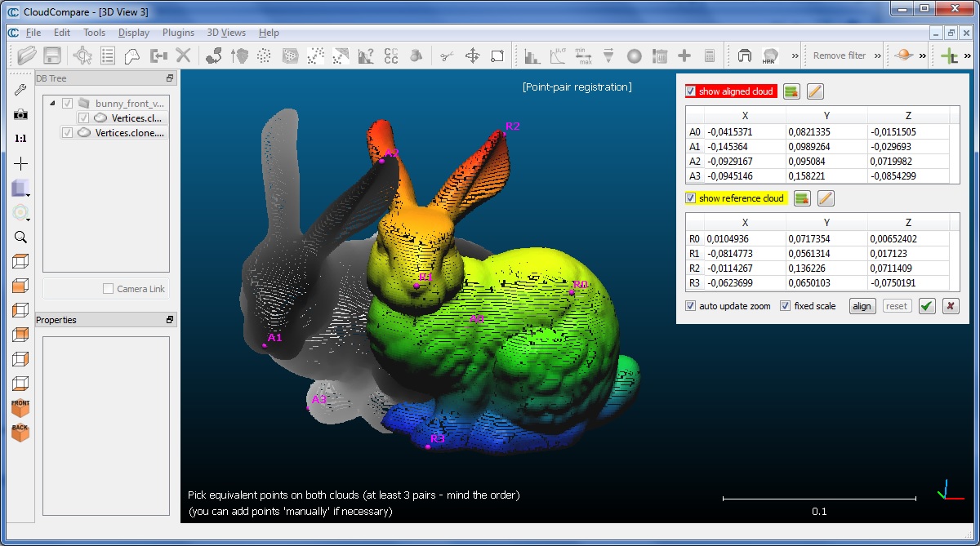980x546 pixels.
Task: Click the shader toolbar overflow chevron
Action: (x=922, y=55)
